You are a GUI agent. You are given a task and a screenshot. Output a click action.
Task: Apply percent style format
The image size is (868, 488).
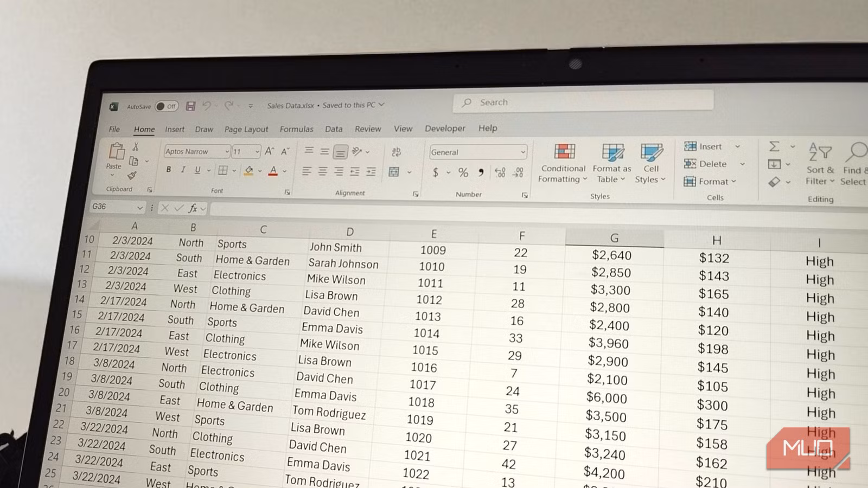[463, 172]
